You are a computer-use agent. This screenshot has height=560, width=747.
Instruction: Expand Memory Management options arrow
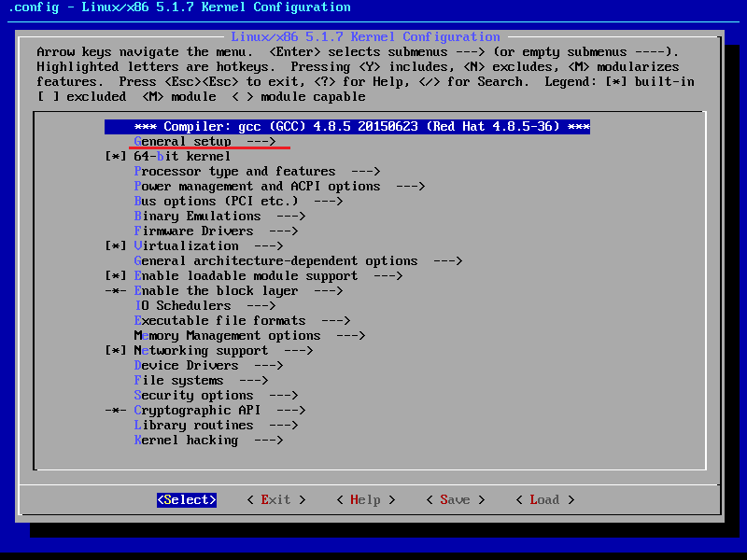[x=351, y=336]
